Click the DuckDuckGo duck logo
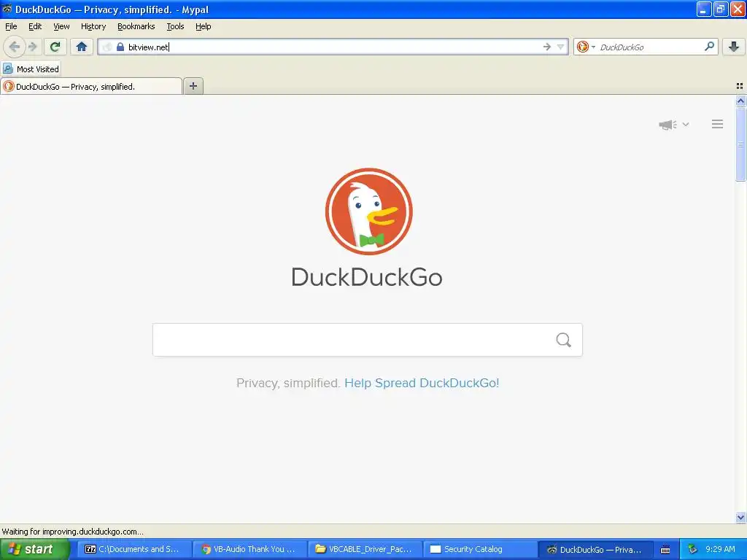 coord(368,211)
